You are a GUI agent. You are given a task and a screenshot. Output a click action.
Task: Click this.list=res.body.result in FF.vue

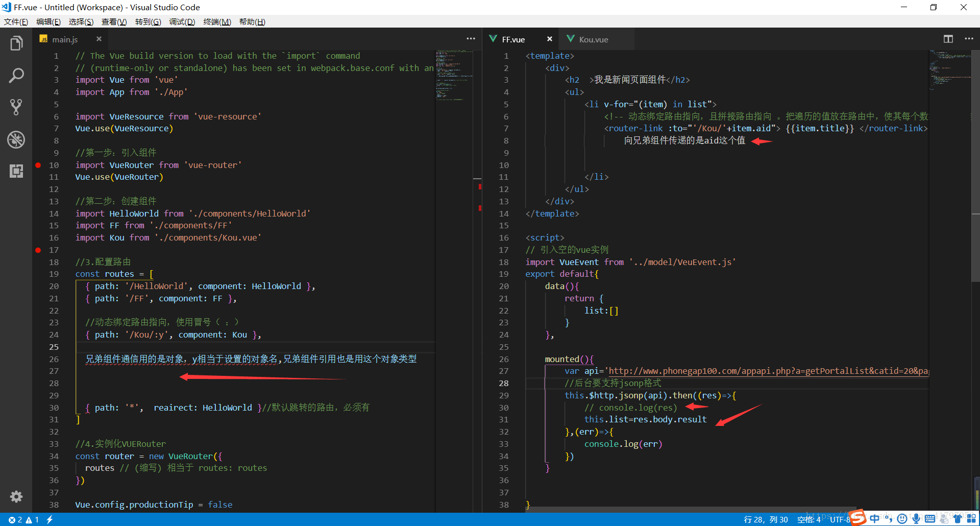pos(645,419)
